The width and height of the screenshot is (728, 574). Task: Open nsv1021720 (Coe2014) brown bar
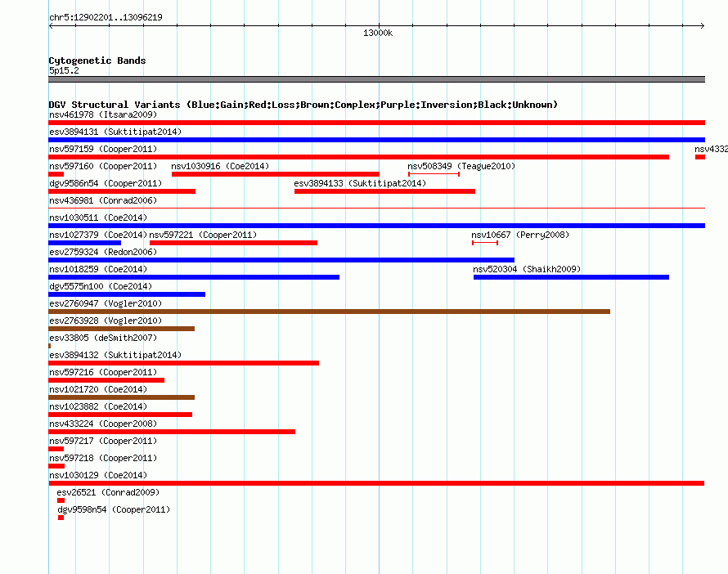[121, 397]
